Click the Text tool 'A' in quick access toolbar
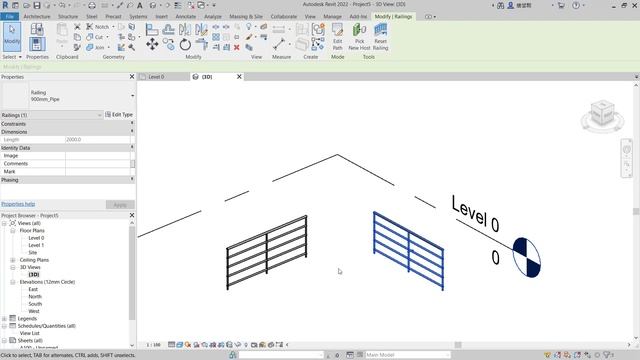Image resolution: width=640 pixels, height=360 pixels. (140, 5)
